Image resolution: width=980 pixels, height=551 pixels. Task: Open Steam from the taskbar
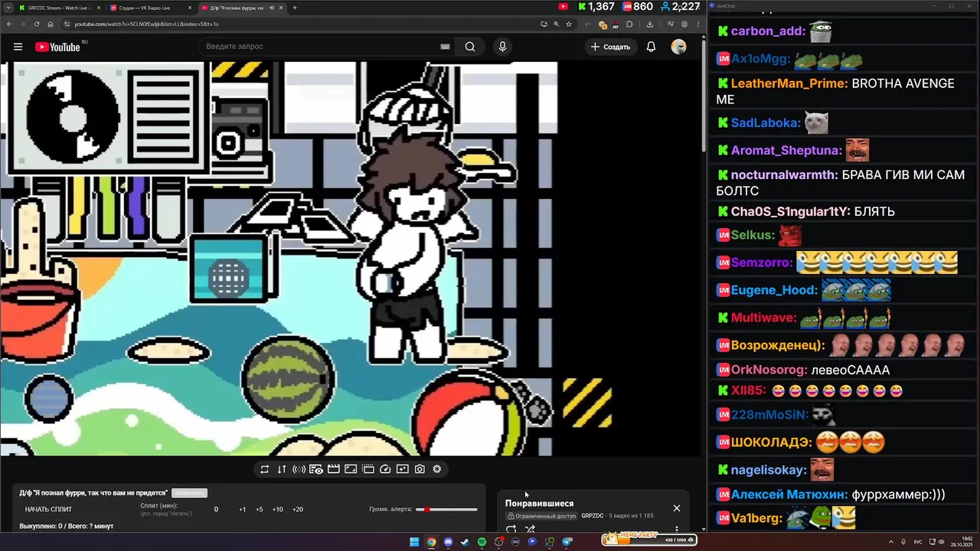465,542
